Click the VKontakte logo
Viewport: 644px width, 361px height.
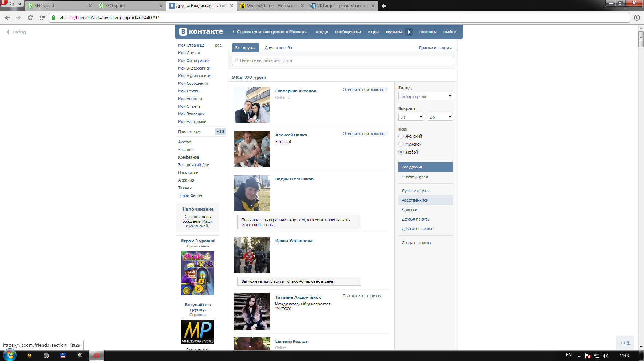(x=201, y=32)
